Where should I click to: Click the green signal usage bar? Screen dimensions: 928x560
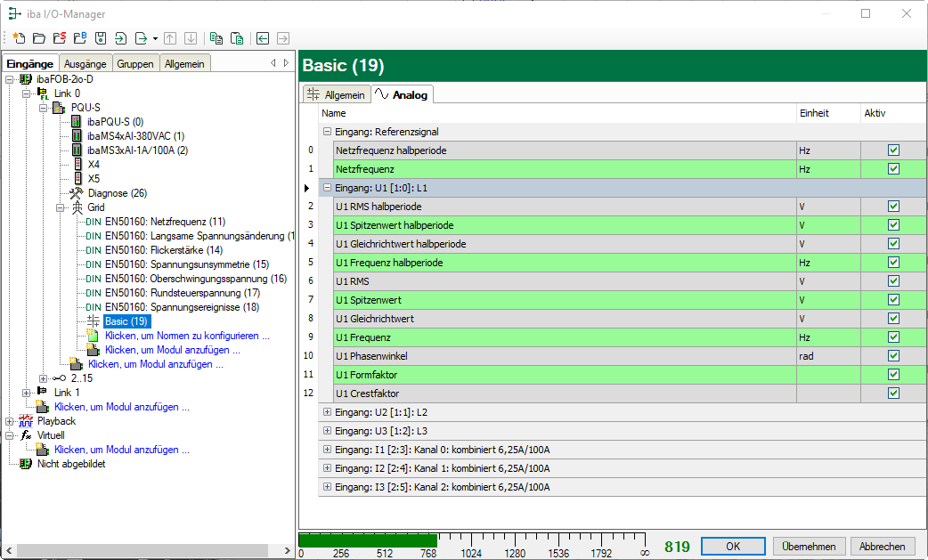[x=367, y=540]
